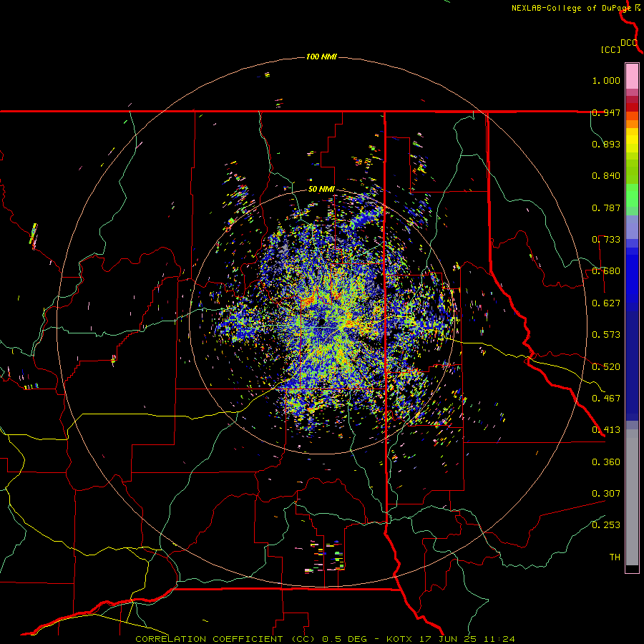Select the 0.573 value on the color scale
Screen dimensions: 644x644
tap(606, 335)
